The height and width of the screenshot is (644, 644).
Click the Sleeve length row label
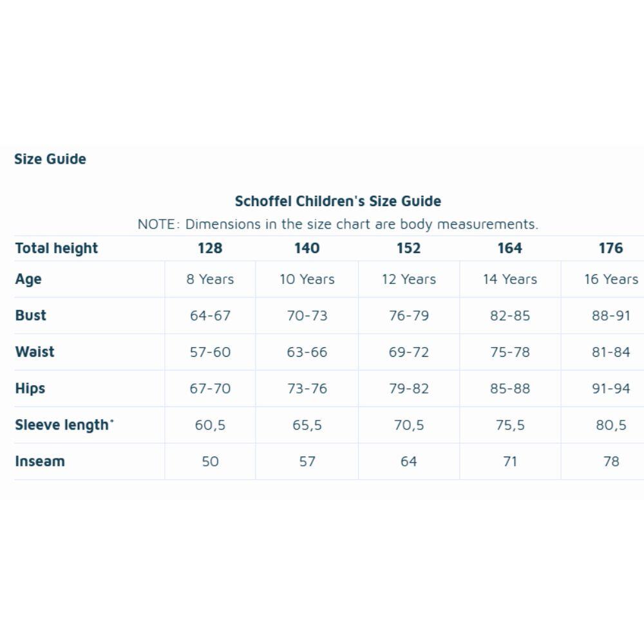[64, 424]
